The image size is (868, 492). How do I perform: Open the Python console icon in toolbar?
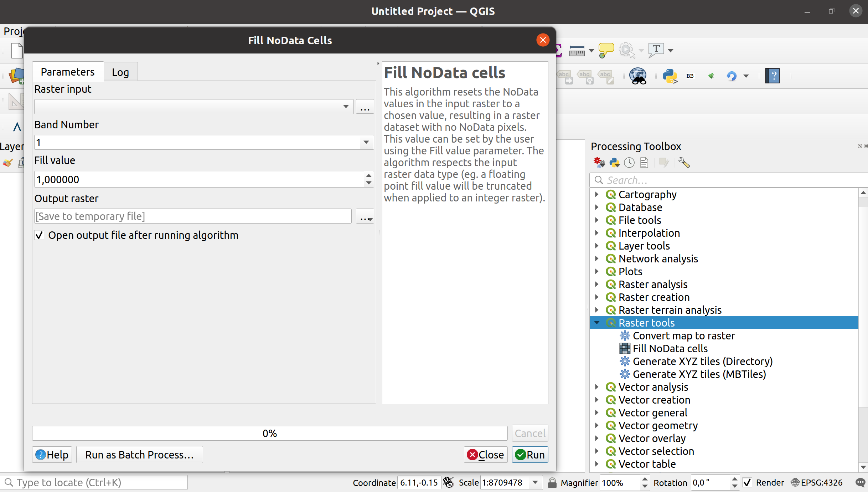point(670,76)
